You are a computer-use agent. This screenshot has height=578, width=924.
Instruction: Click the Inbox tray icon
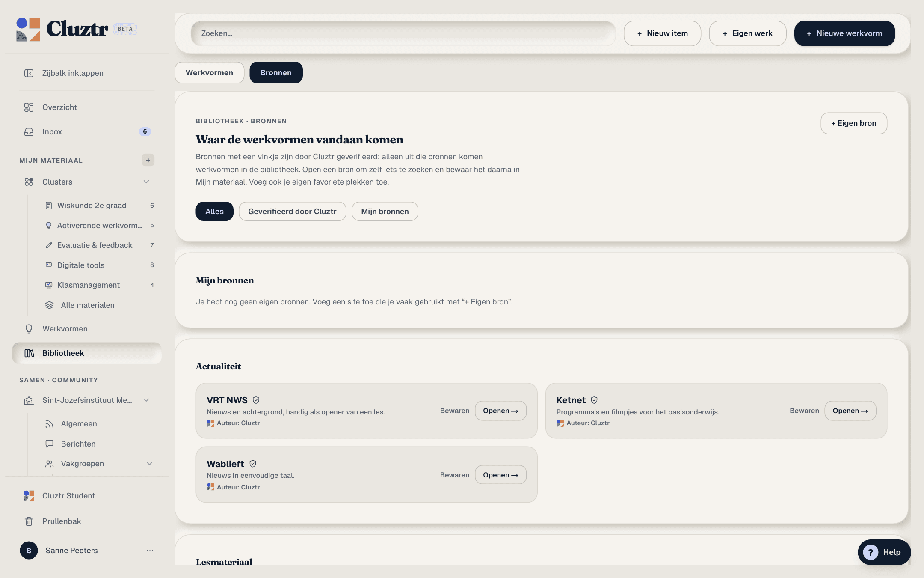[x=29, y=132]
